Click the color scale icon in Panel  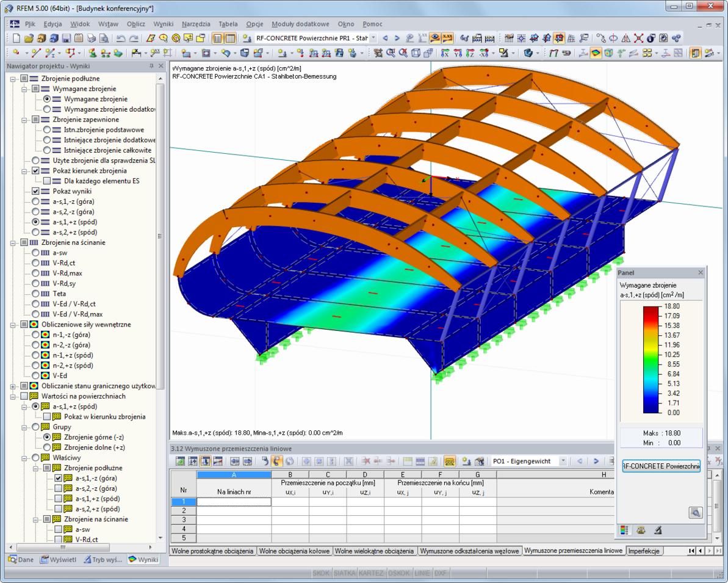(624, 530)
